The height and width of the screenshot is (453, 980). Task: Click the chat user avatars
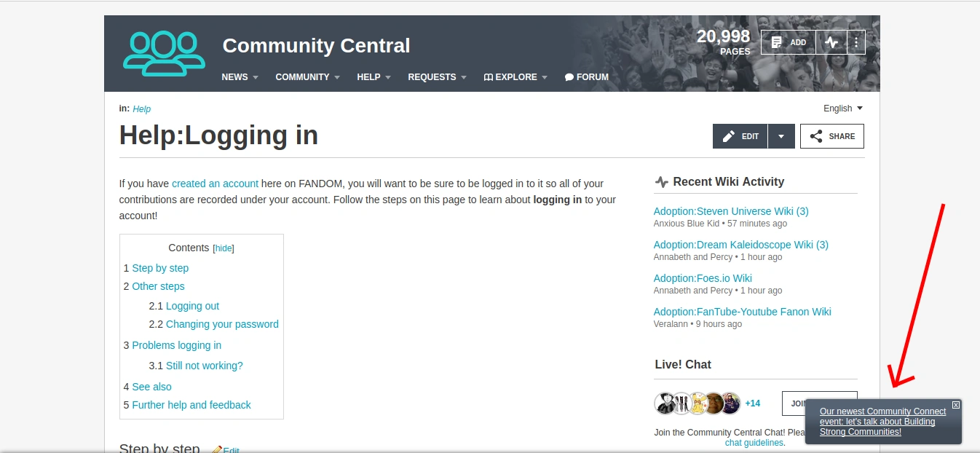(697, 403)
